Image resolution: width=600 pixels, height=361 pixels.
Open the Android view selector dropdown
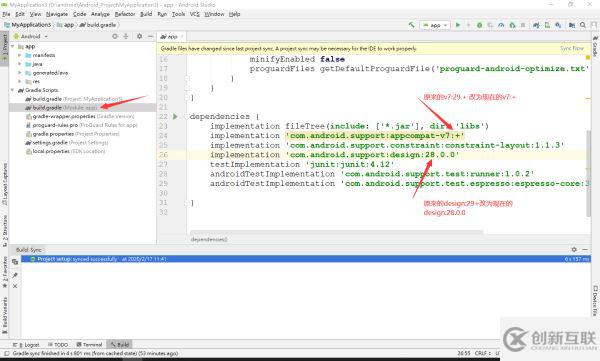pyautogui.click(x=31, y=36)
